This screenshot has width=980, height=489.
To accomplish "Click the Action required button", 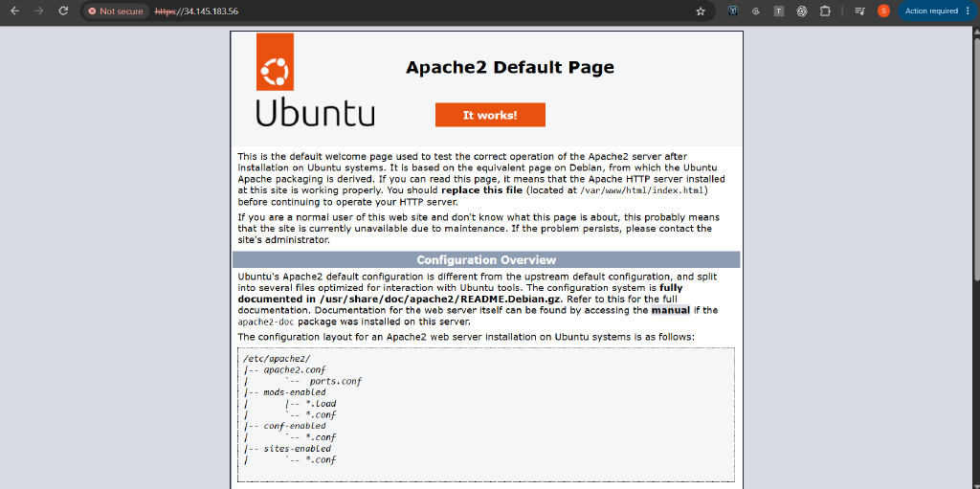I will pyautogui.click(x=930, y=11).
